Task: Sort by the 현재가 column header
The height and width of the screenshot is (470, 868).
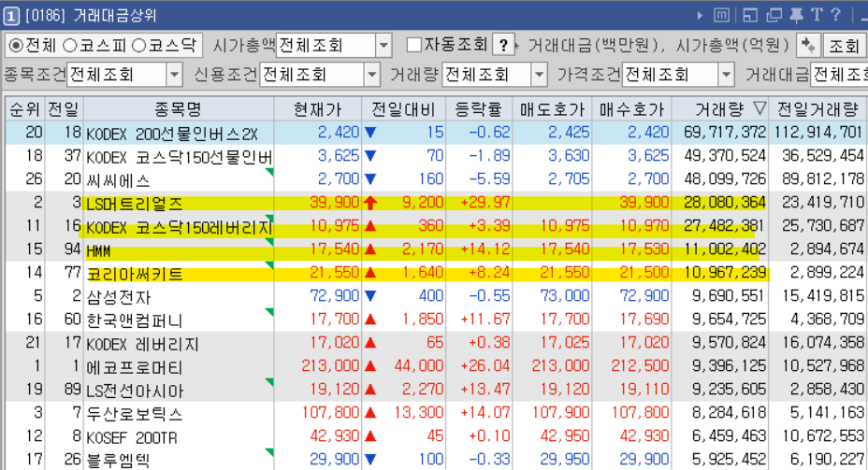Action: tap(318, 109)
